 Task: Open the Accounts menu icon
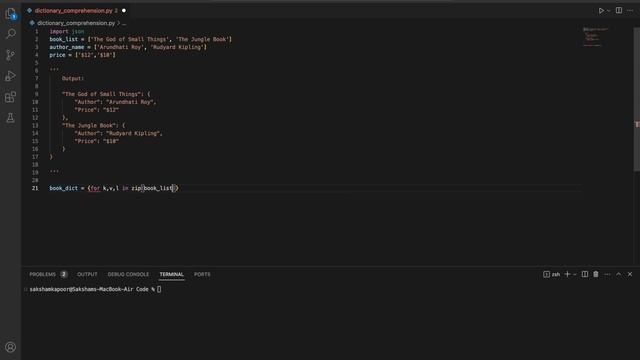pos(11,347)
